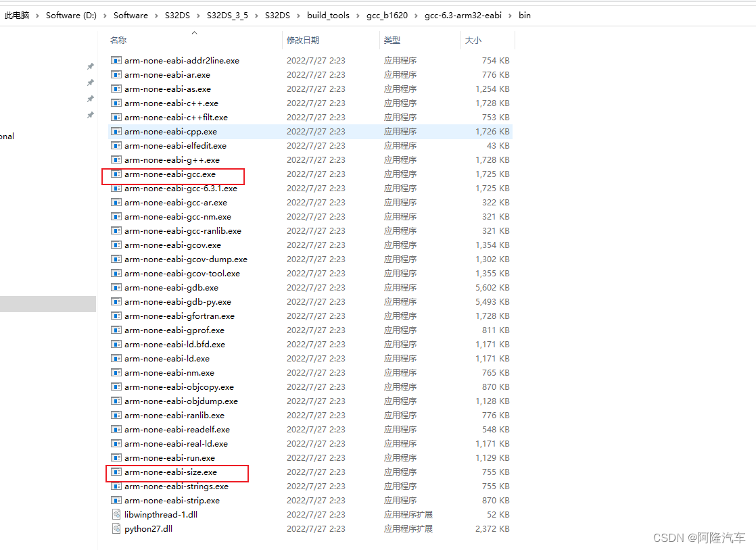The height and width of the screenshot is (550, 756).
Task: Click the lowest pushpin icon on the left
Action: (90, 116)
